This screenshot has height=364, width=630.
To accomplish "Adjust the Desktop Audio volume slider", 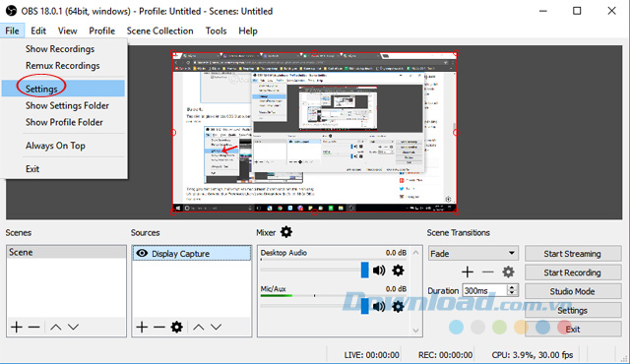I will pos(364,270).
